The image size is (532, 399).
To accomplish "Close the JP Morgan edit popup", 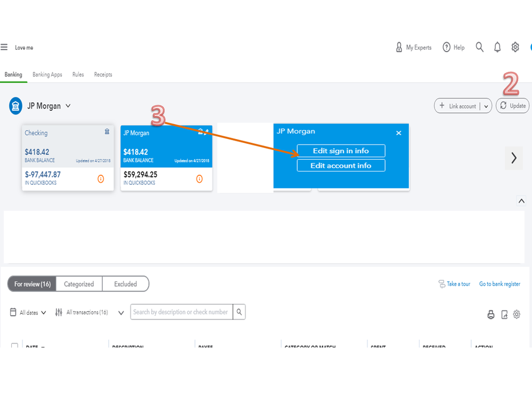I will [399, 133].
